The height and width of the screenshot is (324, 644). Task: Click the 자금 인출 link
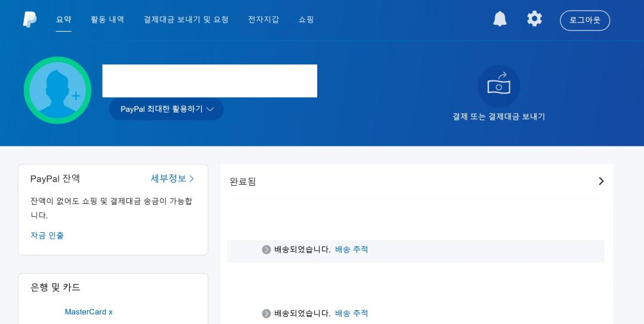pyautogui.click(x=47, y=235)
